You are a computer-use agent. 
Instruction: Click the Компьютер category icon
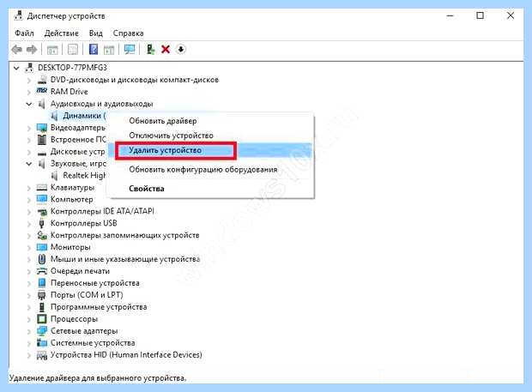(42, 199)
